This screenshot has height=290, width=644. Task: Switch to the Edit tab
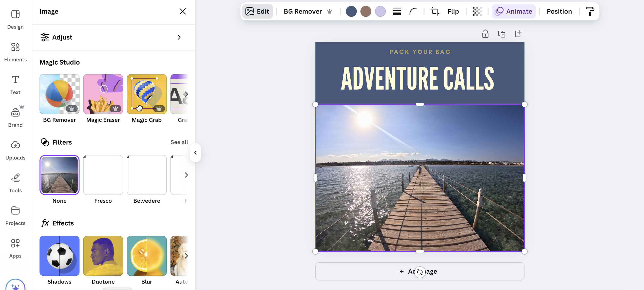coord(257,11)
